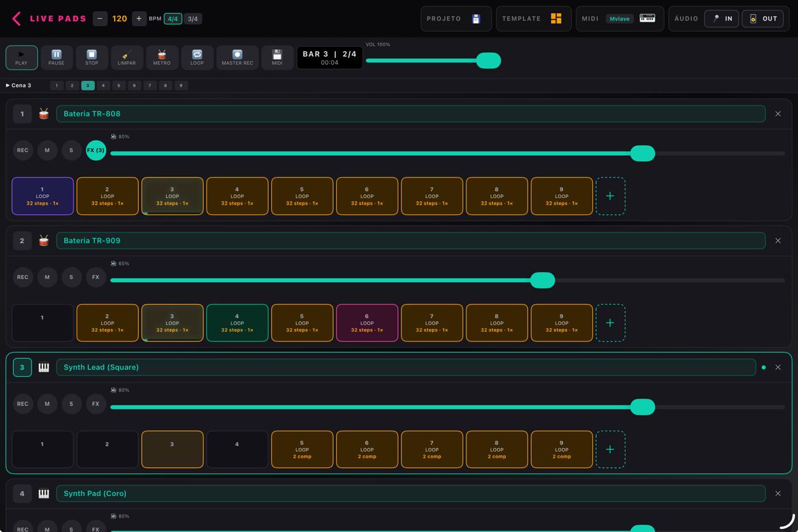Select track number 2 button
The height and width of the screenshot is (532, 798).
(22, 240)
